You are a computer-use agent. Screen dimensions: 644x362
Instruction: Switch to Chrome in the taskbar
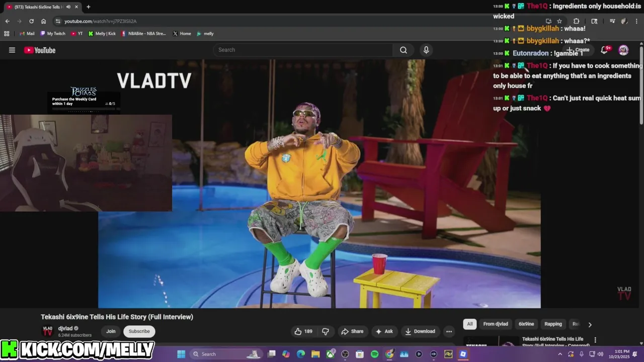coord(389,354)
